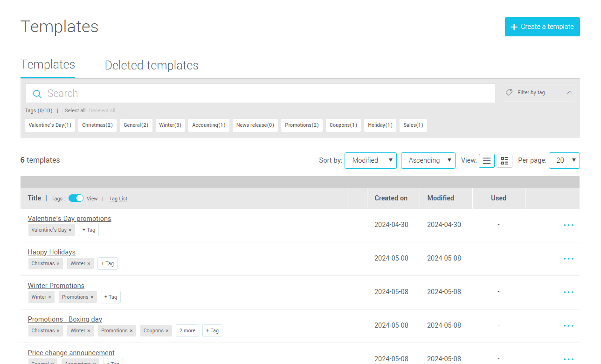Click the Select all tags link
The height and width of the screenshot is (364, 601).
click(75, 110)
